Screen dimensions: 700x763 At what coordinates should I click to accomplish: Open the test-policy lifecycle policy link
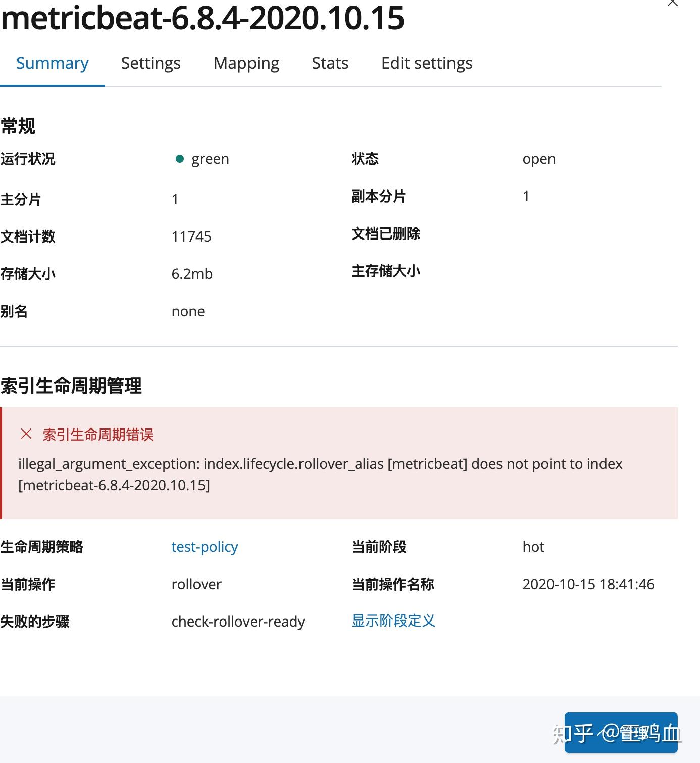[x=204, y=547]
